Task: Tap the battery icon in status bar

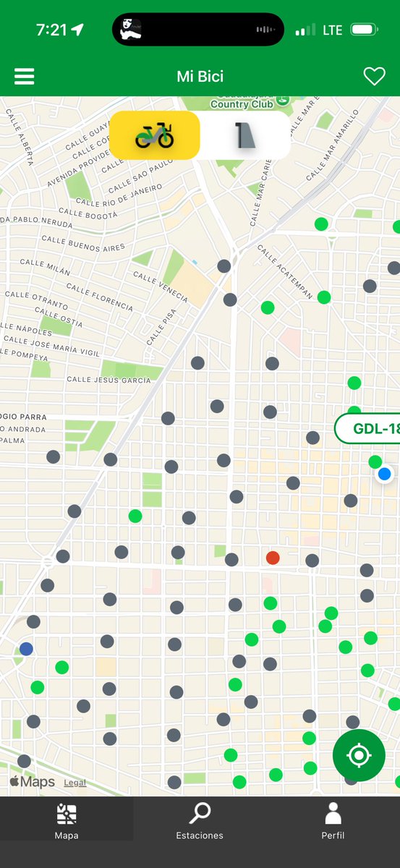Action: point(365,30)
